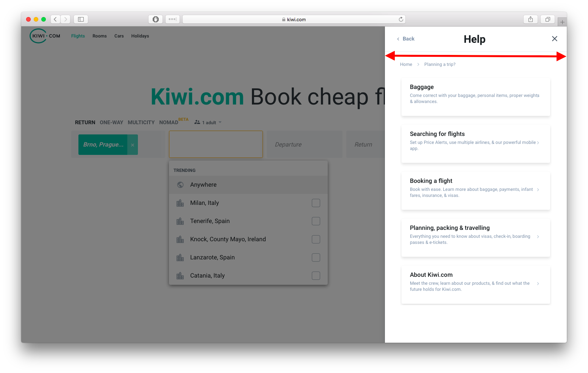Enable the Lanzarote, Spain checkbox

(316, 257)
